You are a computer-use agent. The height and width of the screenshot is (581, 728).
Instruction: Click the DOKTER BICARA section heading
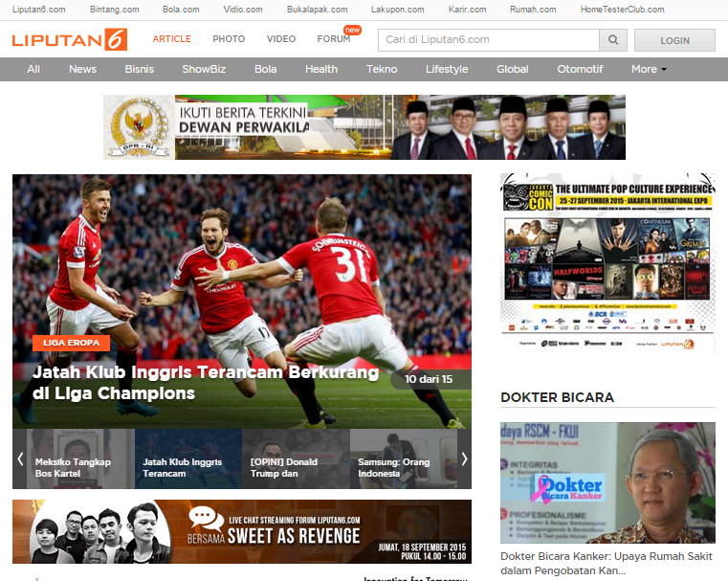557,397
